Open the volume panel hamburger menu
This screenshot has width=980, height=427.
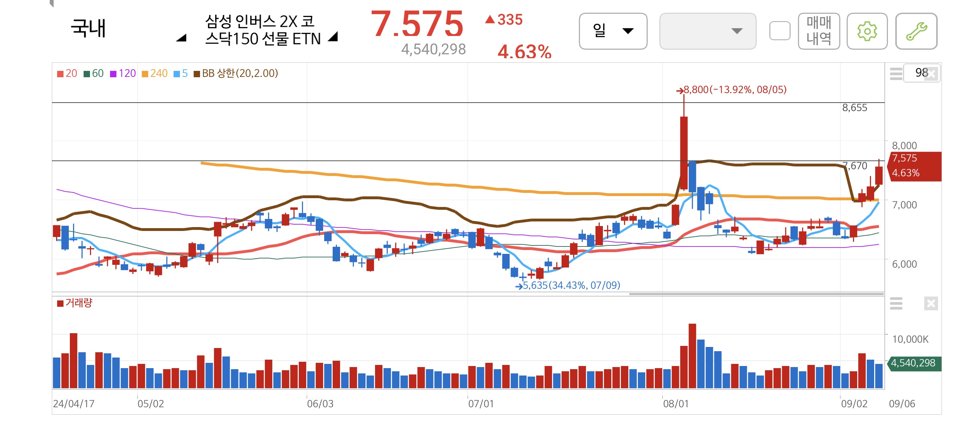coord(896,303)
